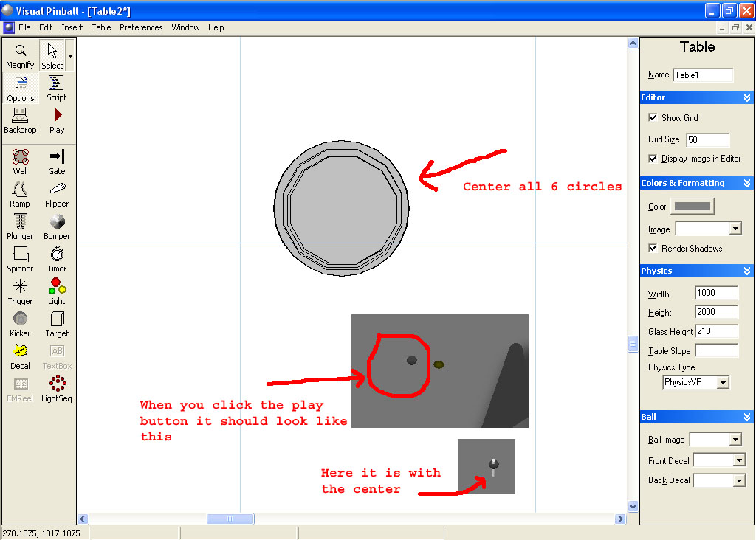Select the Wall tool
The height and width of the screenshot is (540, 756).
click(x=21, y=162)
